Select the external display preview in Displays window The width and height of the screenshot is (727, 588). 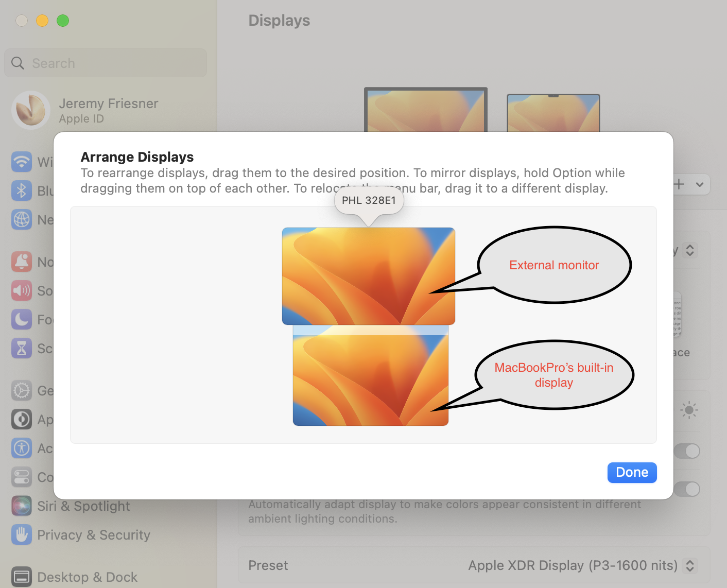coord(426,110)
